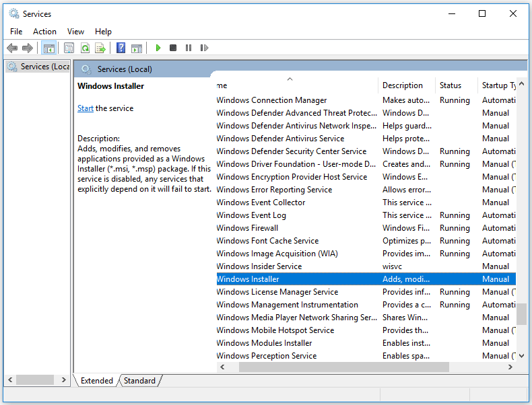
Task: Click the Forward arrow toolbar icon
Action: [28, 48]
